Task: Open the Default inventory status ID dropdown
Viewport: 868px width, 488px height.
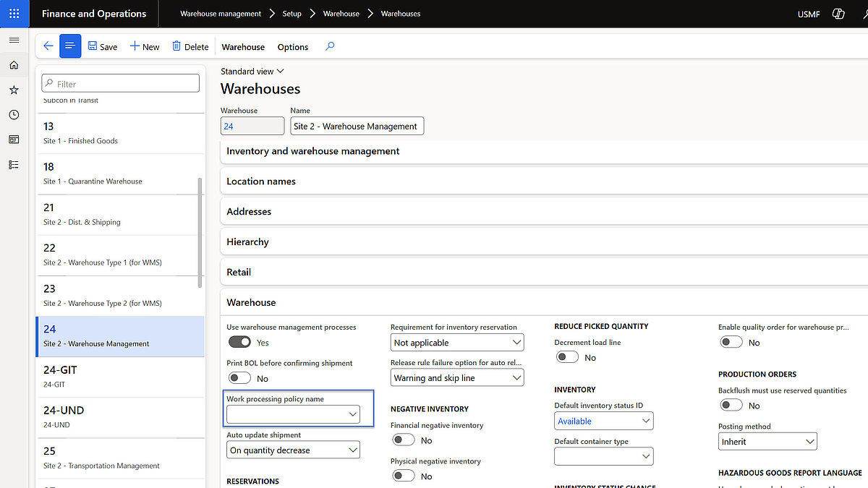Action: click(x=645, y=421)
